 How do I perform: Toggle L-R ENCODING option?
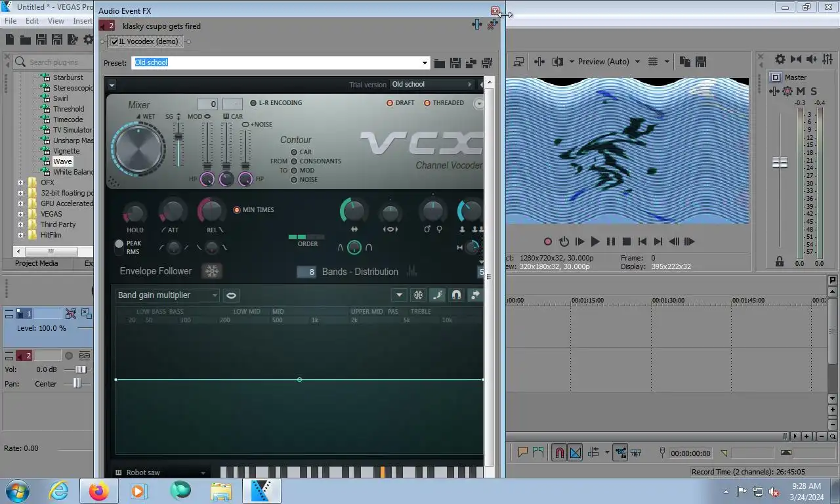[x=253, y=103]
